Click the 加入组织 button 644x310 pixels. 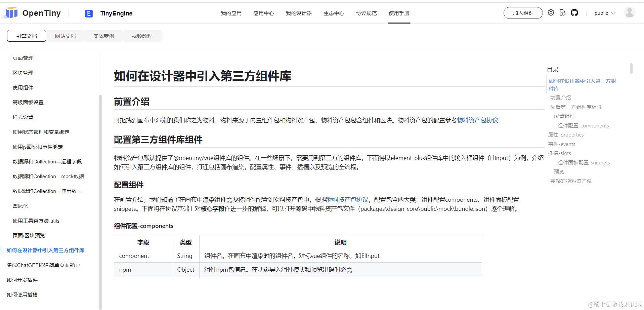pos(523,13)
